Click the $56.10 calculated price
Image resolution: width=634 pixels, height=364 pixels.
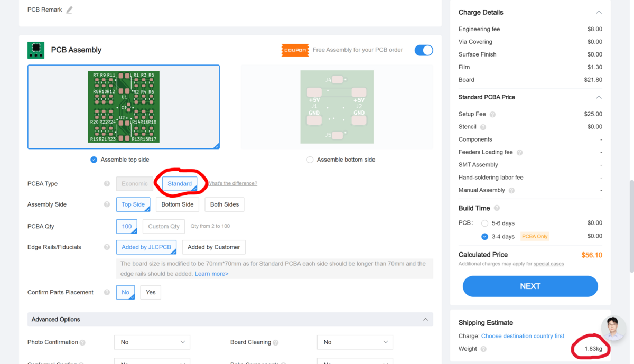pos(592,255)
